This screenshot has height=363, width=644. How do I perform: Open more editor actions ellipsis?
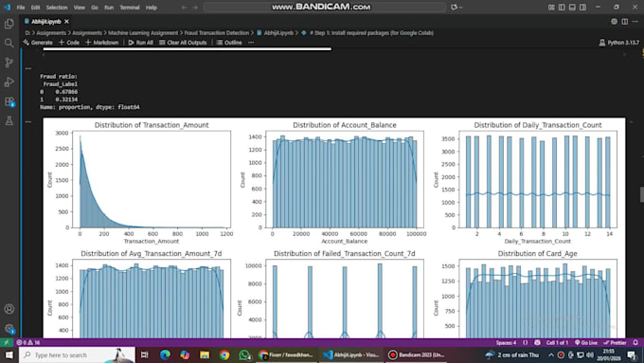(x=635, y=22)
